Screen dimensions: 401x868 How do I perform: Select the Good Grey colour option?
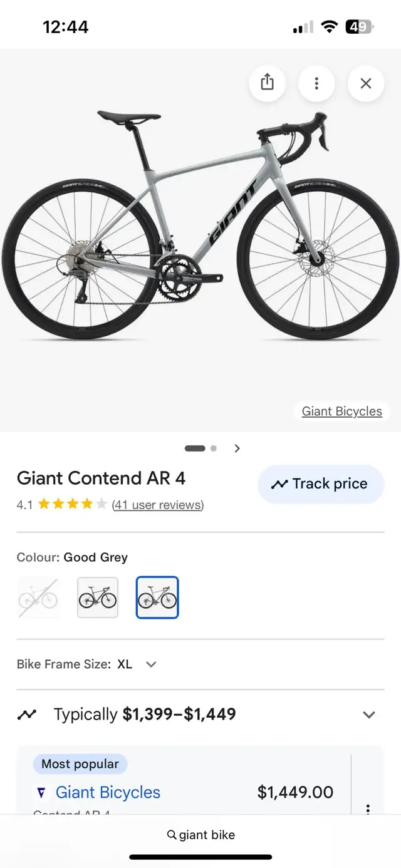click(x=157, y=597)
